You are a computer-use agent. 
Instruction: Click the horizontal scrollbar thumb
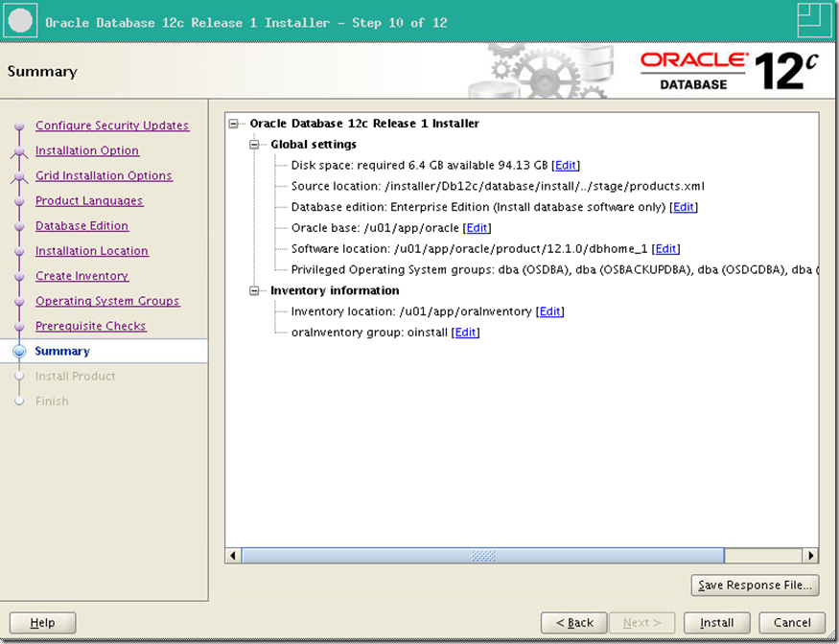(482, 555)
